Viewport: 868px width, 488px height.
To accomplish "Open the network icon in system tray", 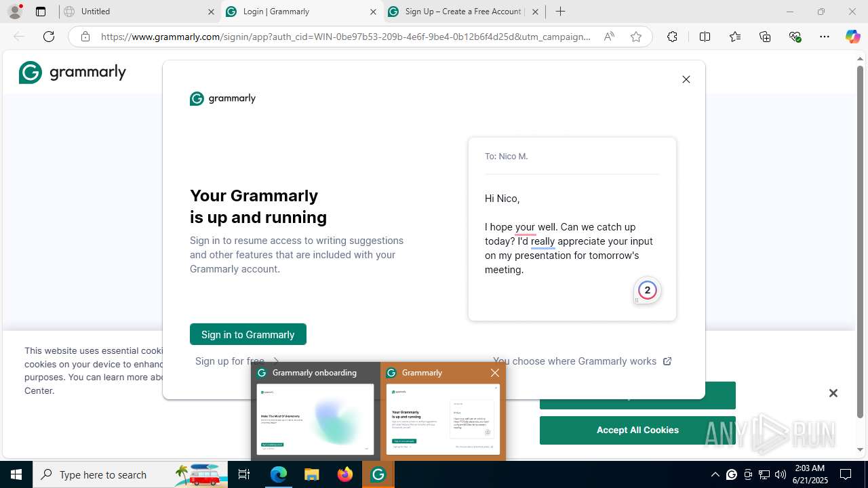I will coord(764,474).
